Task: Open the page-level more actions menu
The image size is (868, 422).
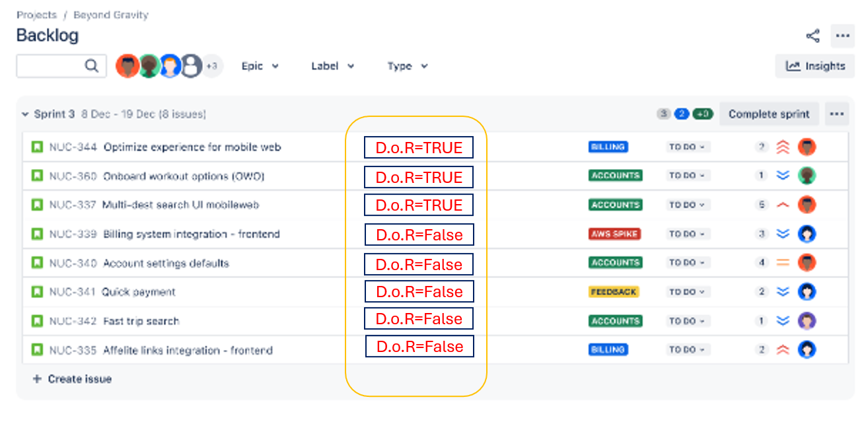Action: (x=842, y=36)
